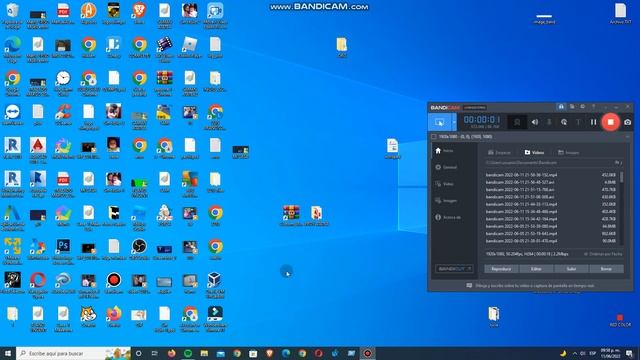Select the clock desktop icon

[x=63, y=83]
